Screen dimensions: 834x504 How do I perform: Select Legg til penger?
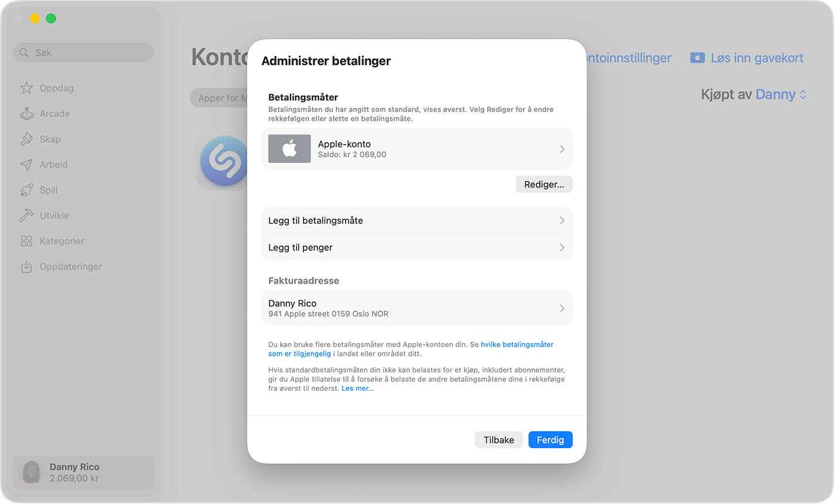(417, 247)
